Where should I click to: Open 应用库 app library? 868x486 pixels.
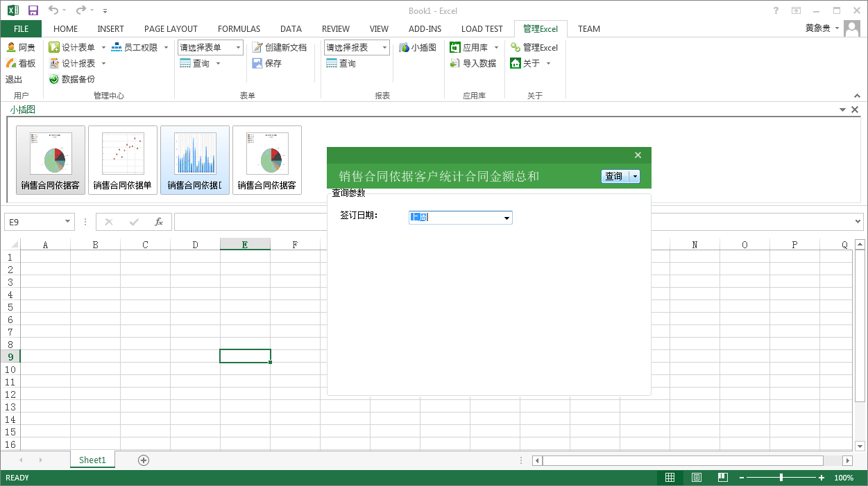469,47
